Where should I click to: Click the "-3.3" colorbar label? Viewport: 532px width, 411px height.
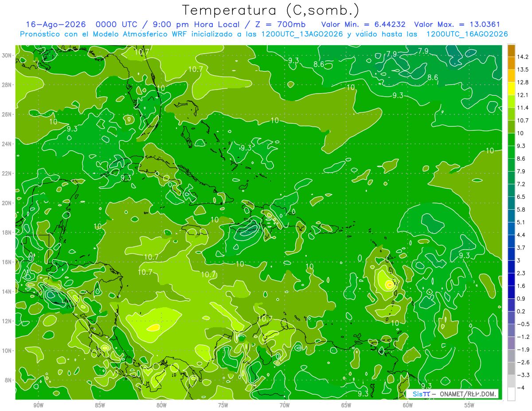tap(523, 375)
